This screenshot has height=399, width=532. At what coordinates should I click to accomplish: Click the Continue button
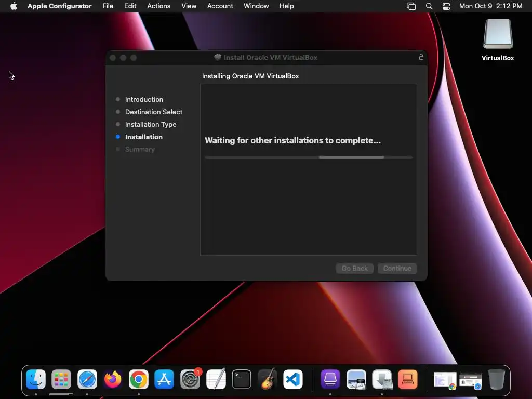[397, 269]
